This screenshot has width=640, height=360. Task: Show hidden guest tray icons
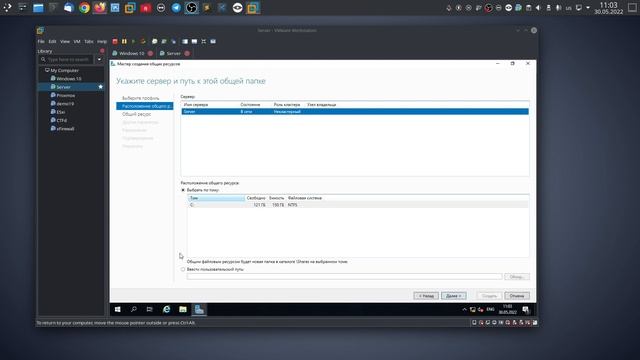pos(464,310)
